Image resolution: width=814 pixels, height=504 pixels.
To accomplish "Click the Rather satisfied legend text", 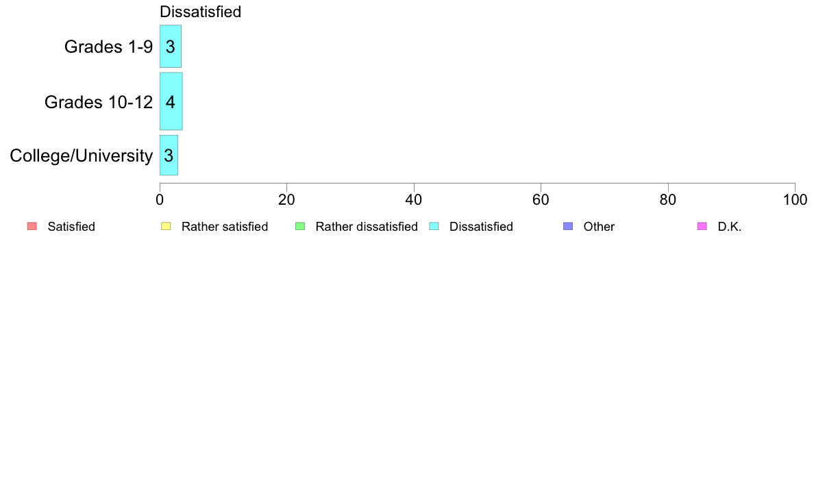I will click(225, 227).
